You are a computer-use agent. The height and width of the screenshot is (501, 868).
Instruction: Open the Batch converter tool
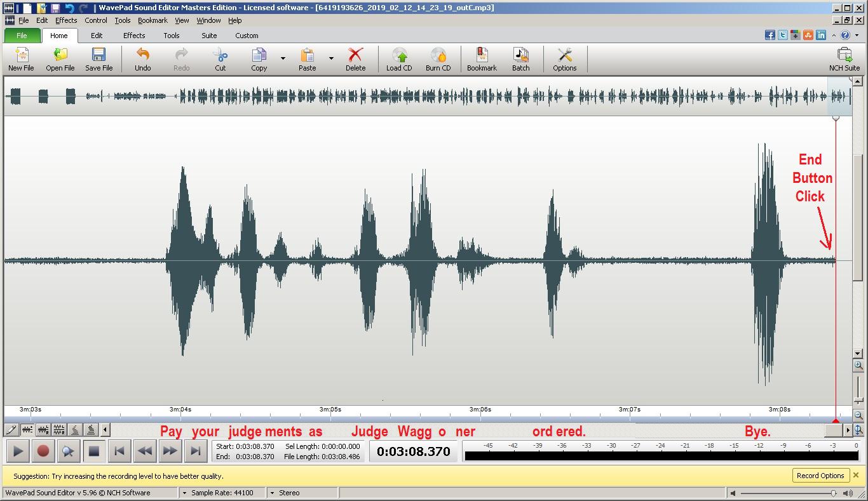pyautogui.click(x=520, y=59)
